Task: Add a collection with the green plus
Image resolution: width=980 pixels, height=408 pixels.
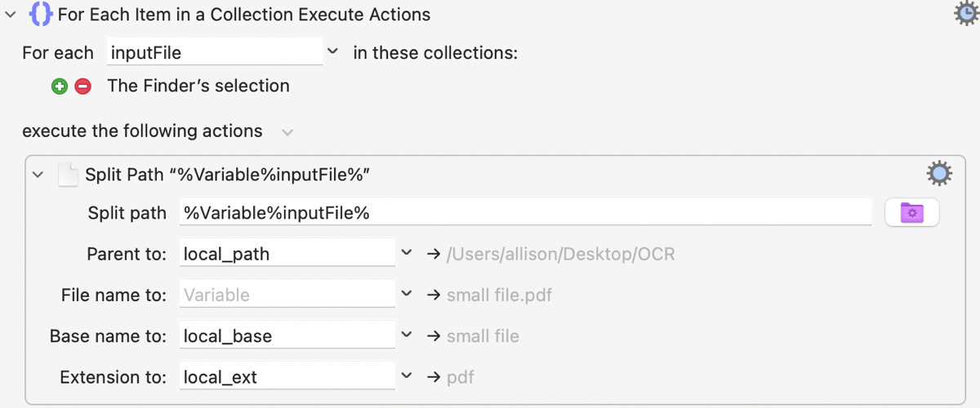Action: [x=59, y=86]
